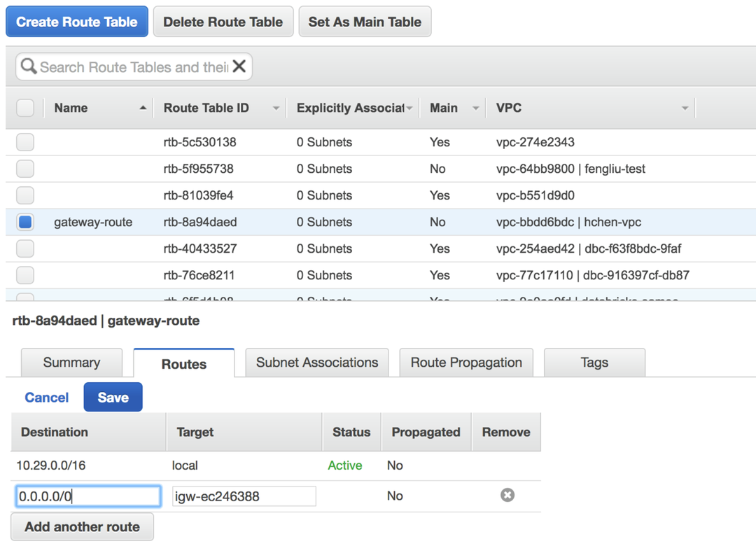756x560 pixels.
Task: Open Explicitly Associated column dropdown
Action: pos(409,108)
